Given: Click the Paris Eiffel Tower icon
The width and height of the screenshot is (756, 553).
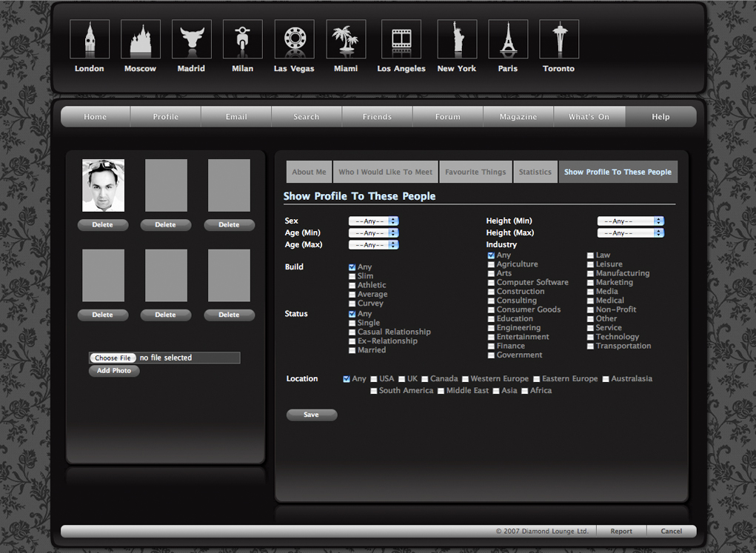Looking at the screenshot, I should (507, 39).
